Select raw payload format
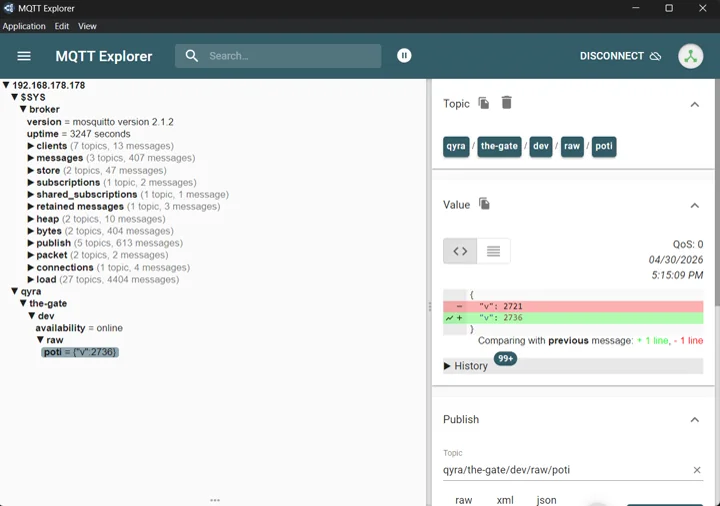Viewport: 720px width, 506px height. pos(463,500)
